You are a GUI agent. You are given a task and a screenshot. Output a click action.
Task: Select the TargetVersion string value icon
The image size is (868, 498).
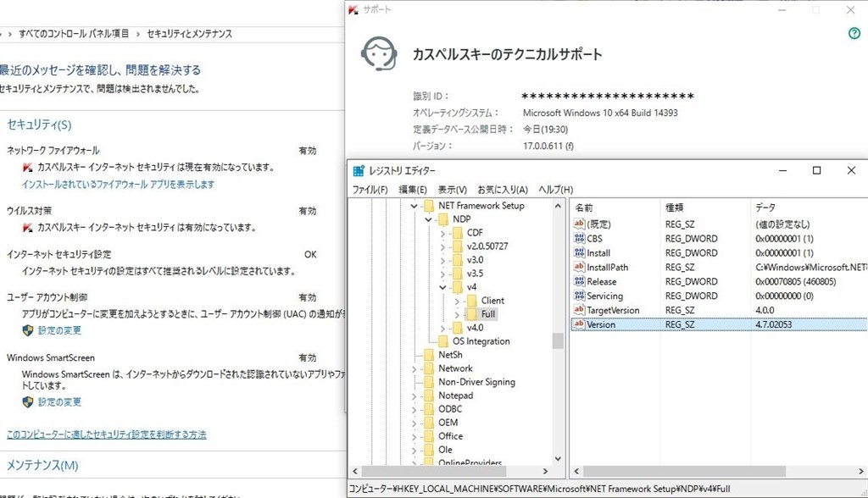tap(579, 311)
